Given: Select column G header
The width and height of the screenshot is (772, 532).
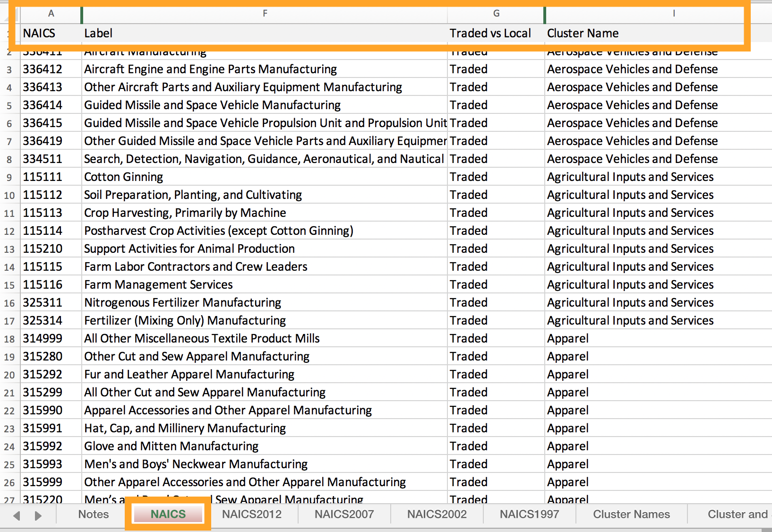Looking at the screenshot, I should pyautogui.click(x=496, y=13).
